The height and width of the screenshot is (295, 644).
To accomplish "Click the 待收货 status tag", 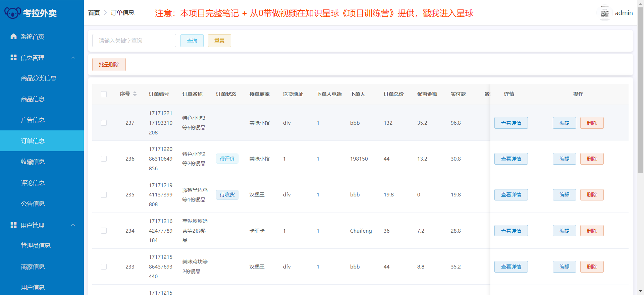I will [x=227, y=195].
